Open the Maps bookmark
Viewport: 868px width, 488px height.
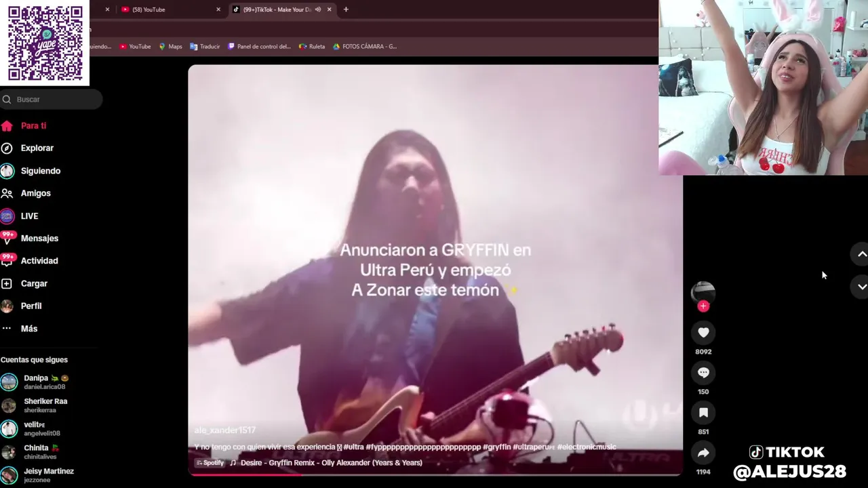[170, 47]
